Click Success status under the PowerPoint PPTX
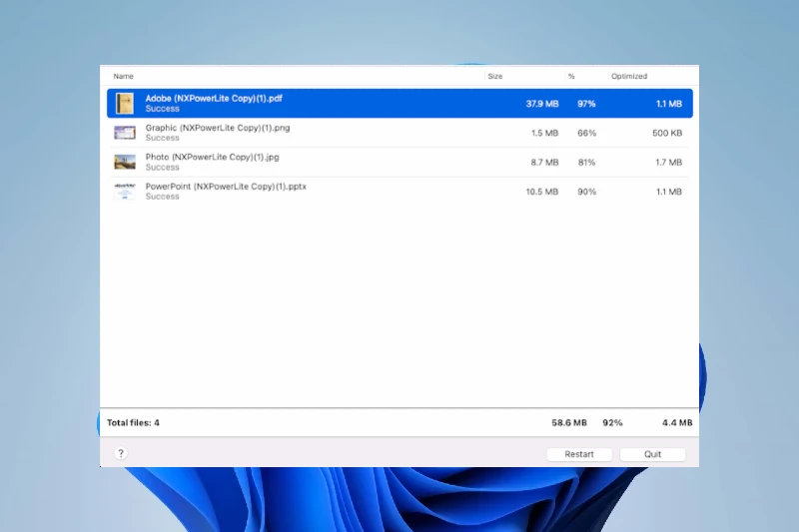 click(162, 197)
